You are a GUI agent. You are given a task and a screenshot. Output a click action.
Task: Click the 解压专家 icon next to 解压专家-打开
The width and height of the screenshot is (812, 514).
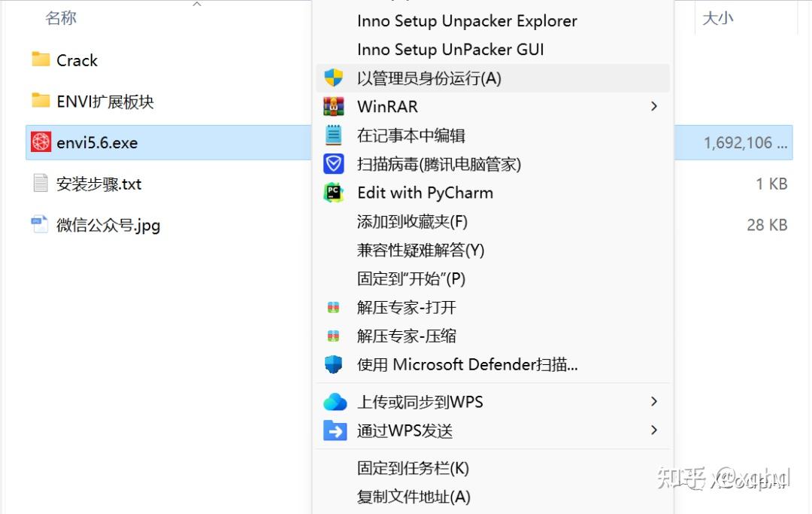334,307
